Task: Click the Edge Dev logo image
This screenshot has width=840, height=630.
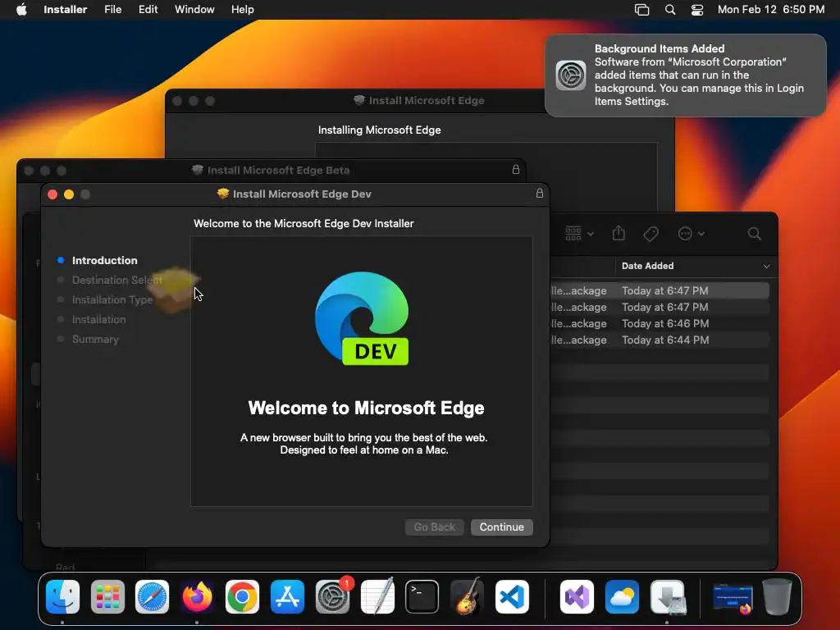Action: [x=362, y=319]
